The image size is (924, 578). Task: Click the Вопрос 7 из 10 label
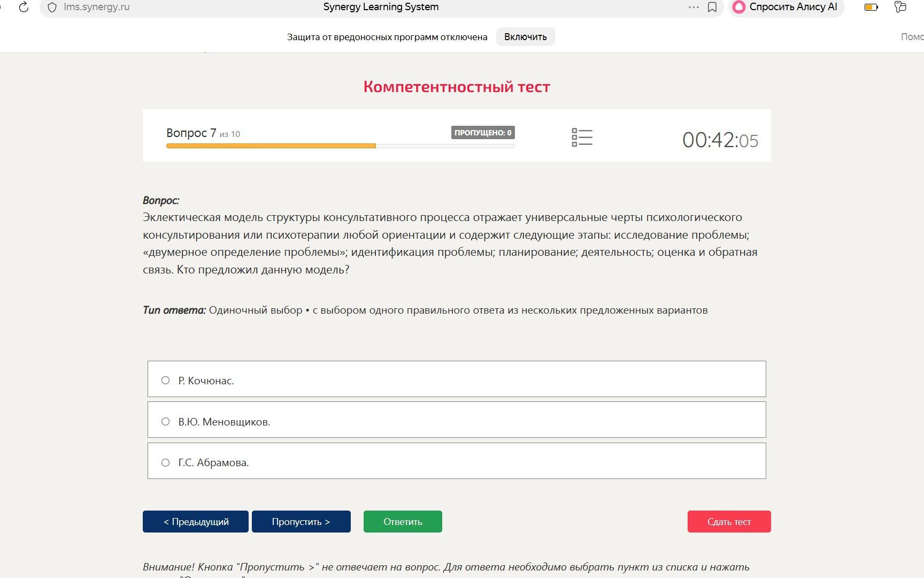[203, 133]
